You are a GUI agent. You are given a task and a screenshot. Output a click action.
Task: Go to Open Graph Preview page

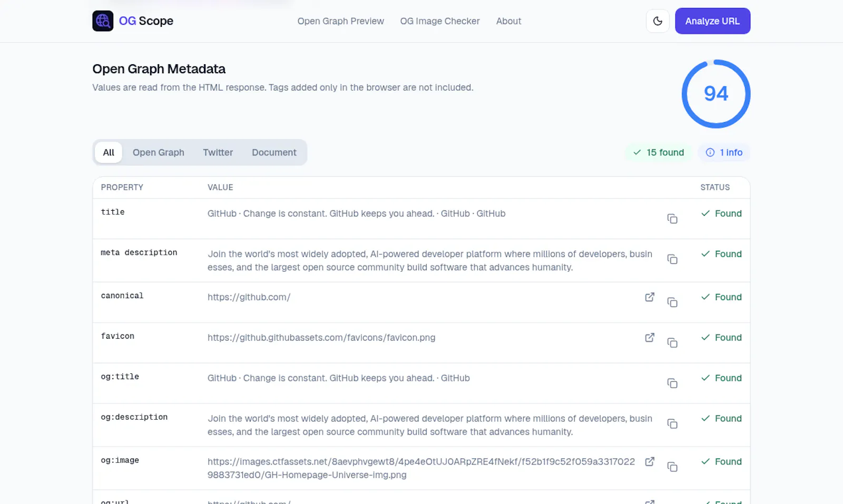(340, 21)
